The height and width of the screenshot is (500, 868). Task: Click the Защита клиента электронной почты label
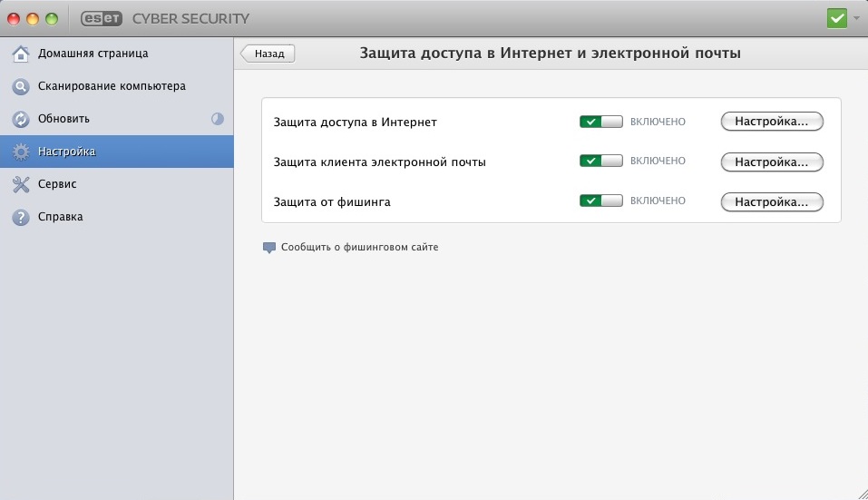pyautogui.click(x=380, y=162)
